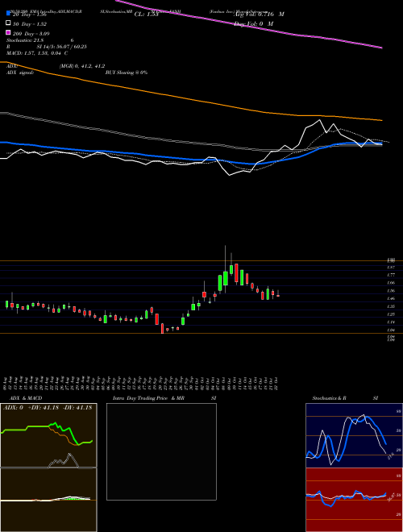This screenshot has height=532, width=403.
Task: Click the white 50 Day legend swatch
Action: tap(8, 23)
